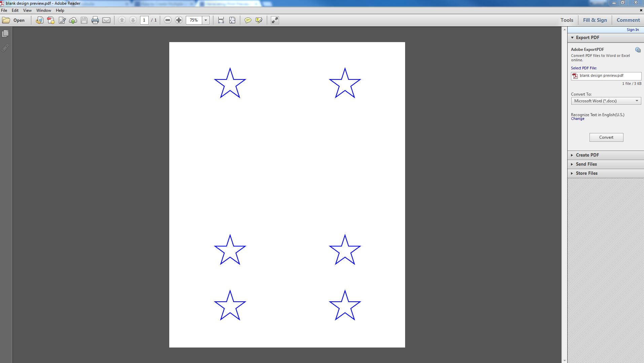The image size is (644, 363).
Task: Click the Change language link
Action: pyautogui.click(x=577, y=119)
